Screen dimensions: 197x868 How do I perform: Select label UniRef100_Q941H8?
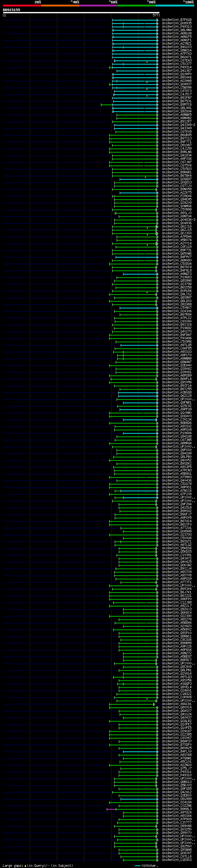click(177, 436)
